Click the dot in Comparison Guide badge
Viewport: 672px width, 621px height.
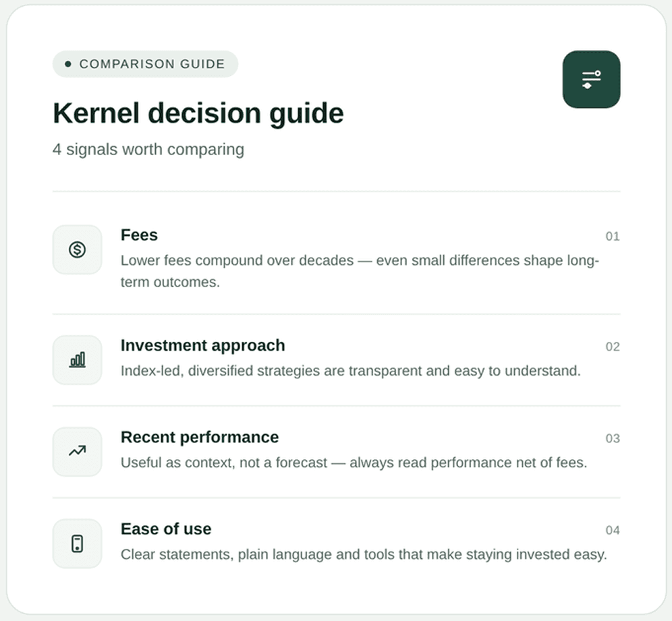(68, 64)
